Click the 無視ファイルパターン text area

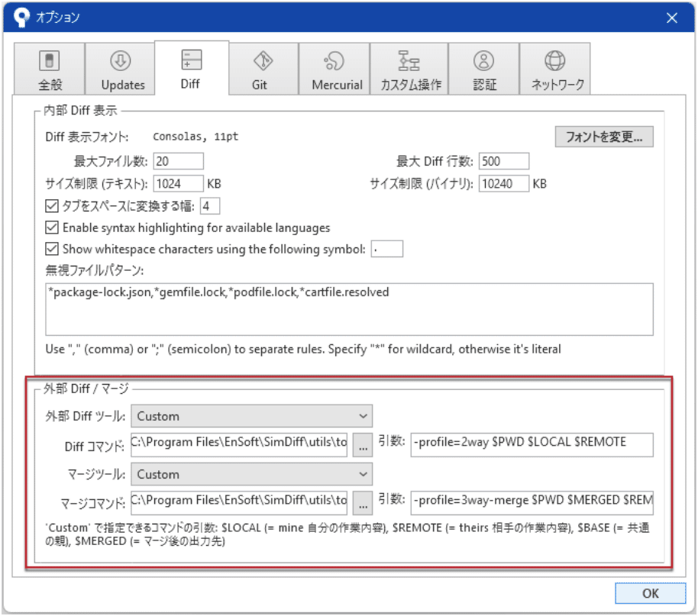[x=349, y=309]
